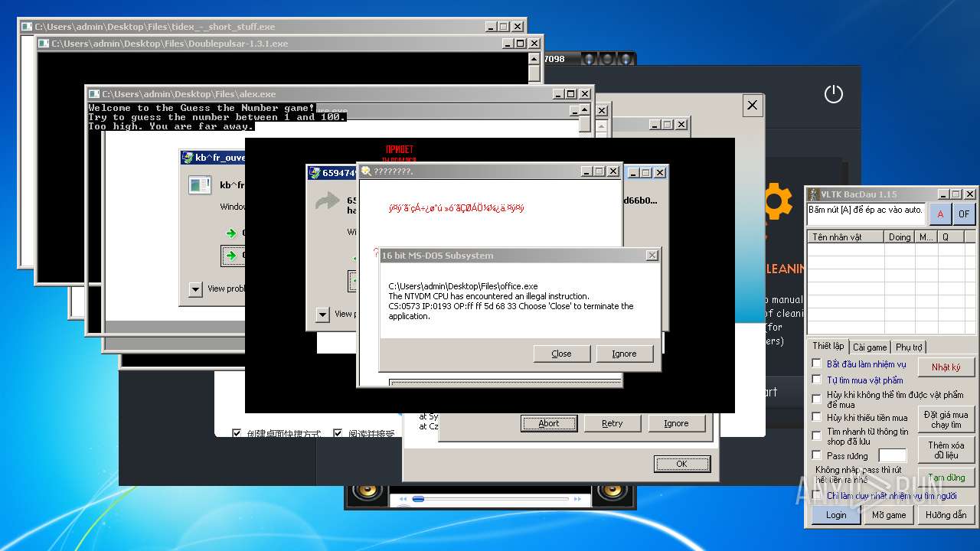Minimize the VLTK BacDau window
This screenshot has width=980, height=551.
point(944,194)
